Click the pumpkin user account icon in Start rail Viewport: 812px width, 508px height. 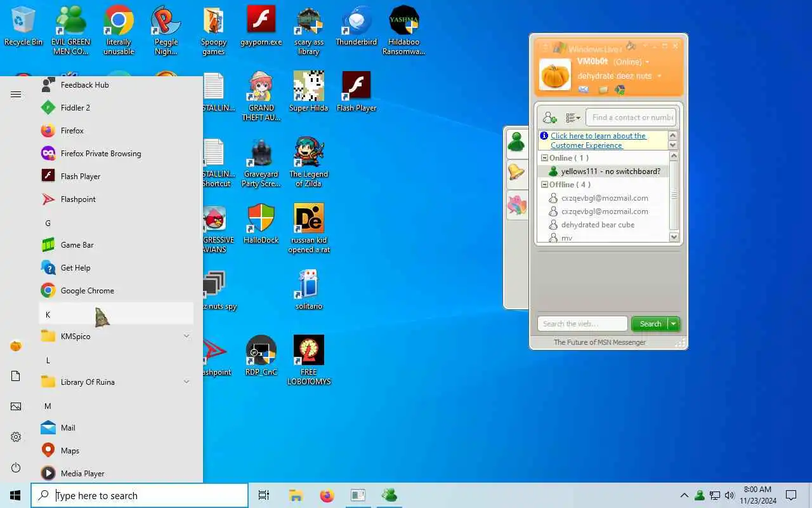coord(16,346)
